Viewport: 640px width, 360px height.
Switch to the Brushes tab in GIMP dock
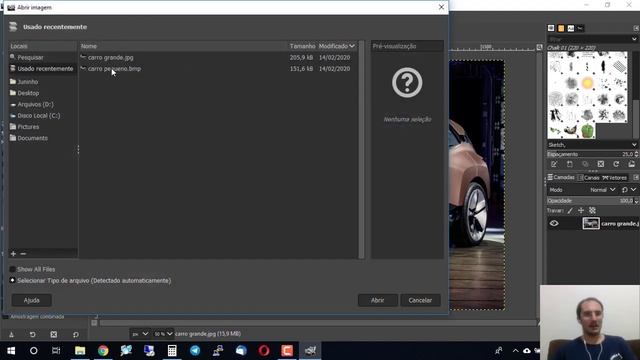tap(551, 28)
